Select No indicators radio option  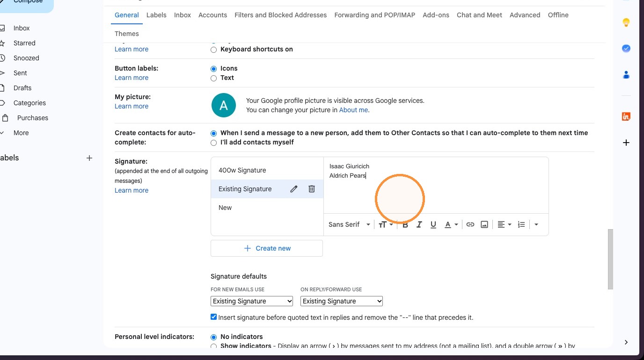point(213,337)
